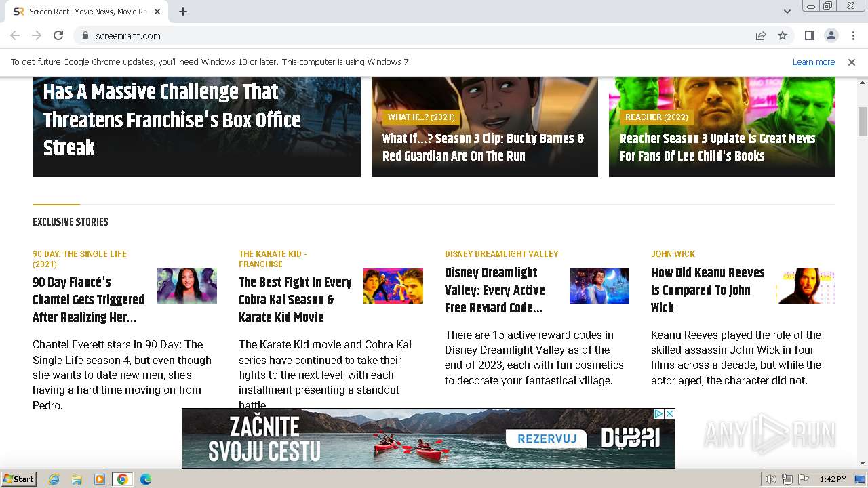The height and width of the screenshot is (488, 868).
Task: Open Disney Dreamlight Valley reward code article
Action: [x=495, y=290]
